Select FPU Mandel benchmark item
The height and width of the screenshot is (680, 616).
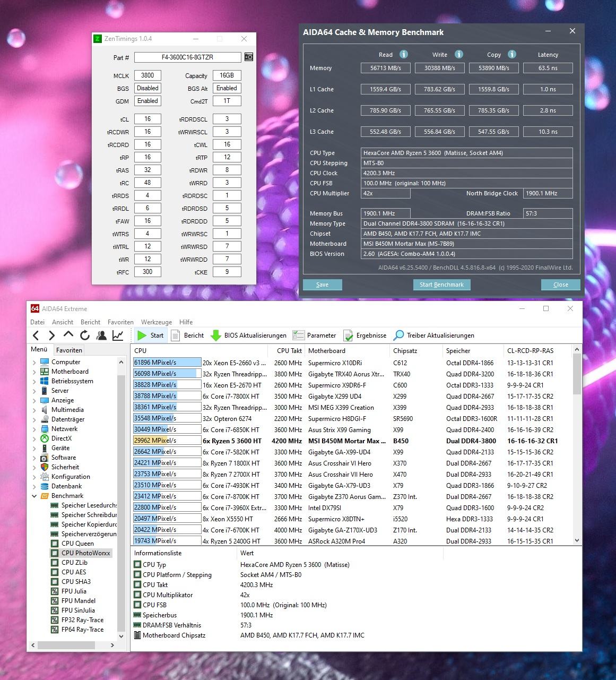click(x=79, y=600)
